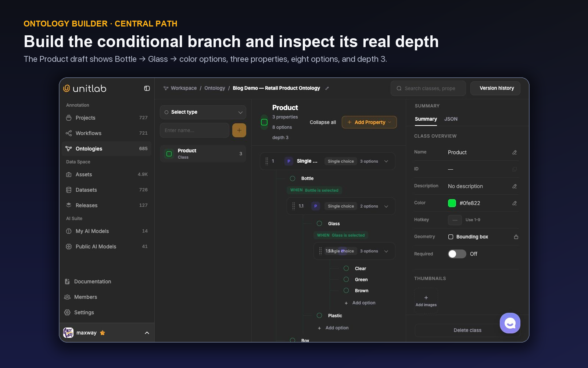Click Add option under Brown

click(x=360, y=303)
